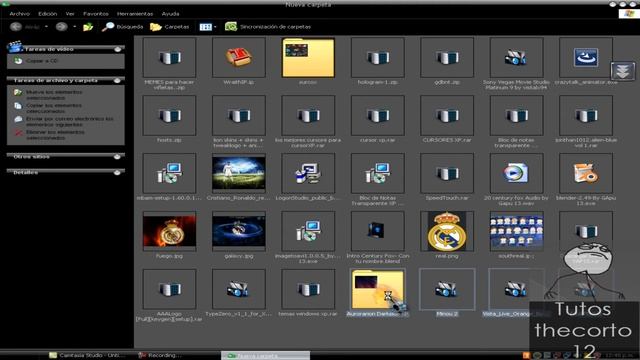
Task: Select the imagetoavi installer icon
Action: (308, 231)
